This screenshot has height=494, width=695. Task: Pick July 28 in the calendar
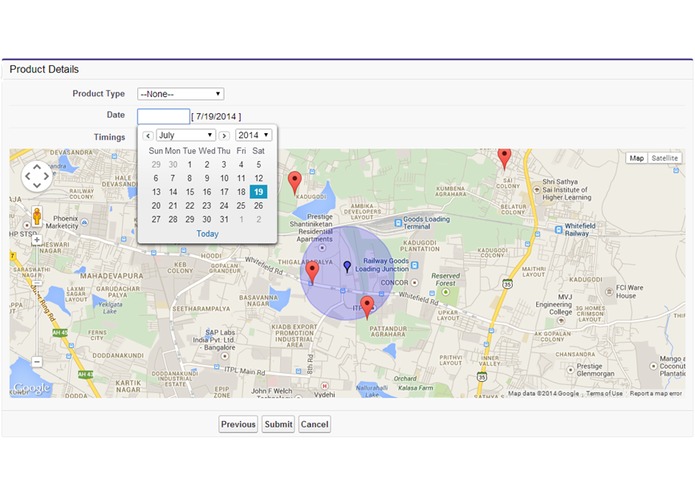click(173, 219)
